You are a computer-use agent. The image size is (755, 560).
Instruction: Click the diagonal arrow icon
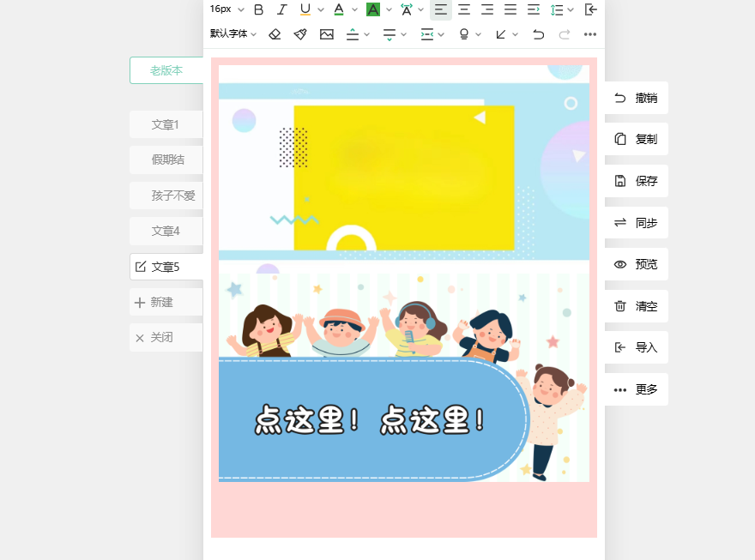[501, 34]
